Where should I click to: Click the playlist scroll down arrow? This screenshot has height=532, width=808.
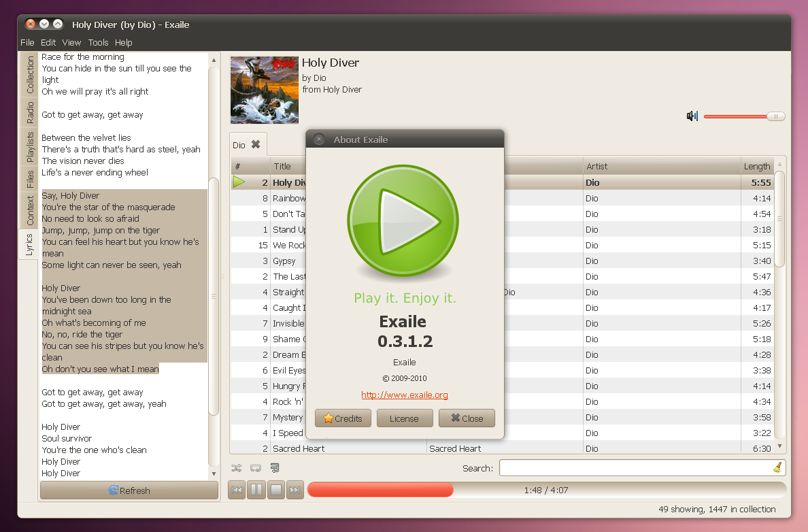[779, 446]
